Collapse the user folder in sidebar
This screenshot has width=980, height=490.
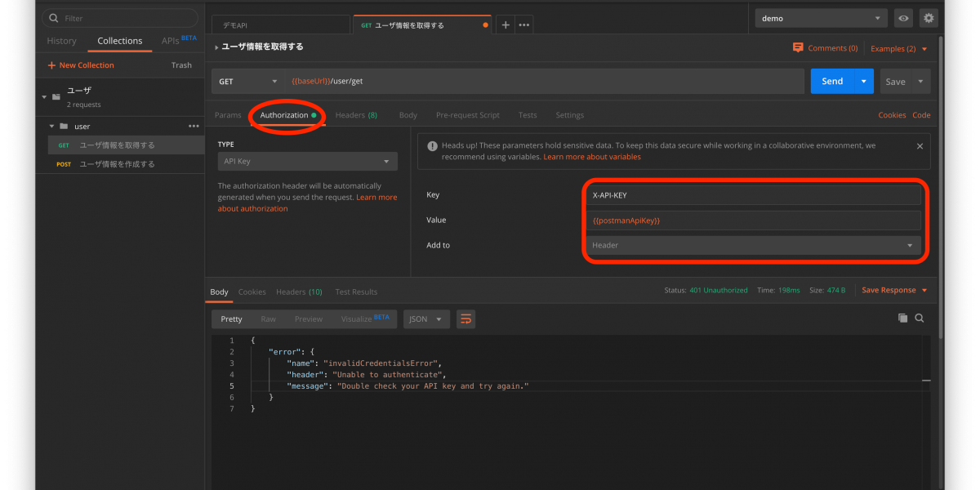[x=52, y=126]
